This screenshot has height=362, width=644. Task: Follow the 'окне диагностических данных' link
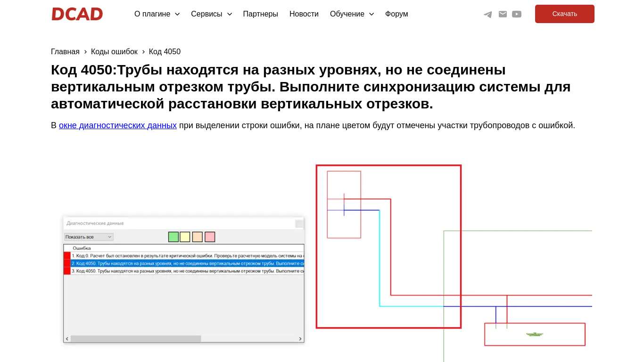tap(118, 125)
